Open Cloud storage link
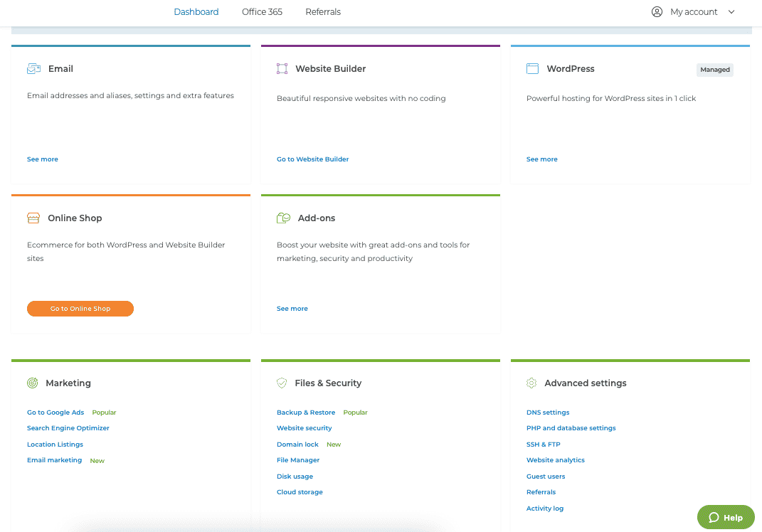Image resolution: width=762 pixels, height=532 pixels. tap(300, 492)
